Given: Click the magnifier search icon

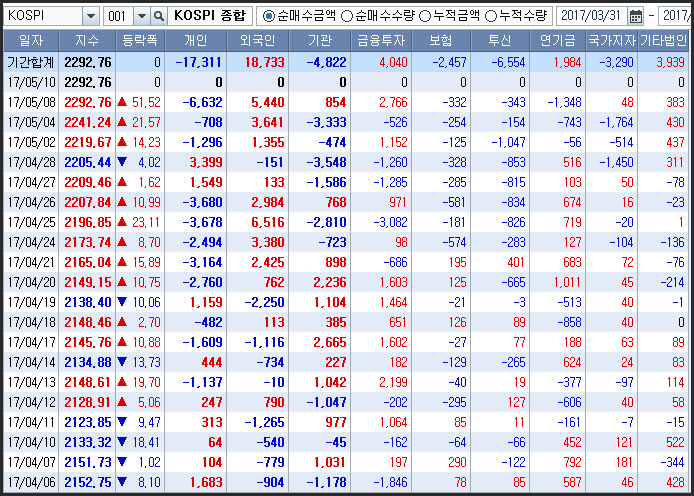Looking at the screenshot, I should click(158, 16).
